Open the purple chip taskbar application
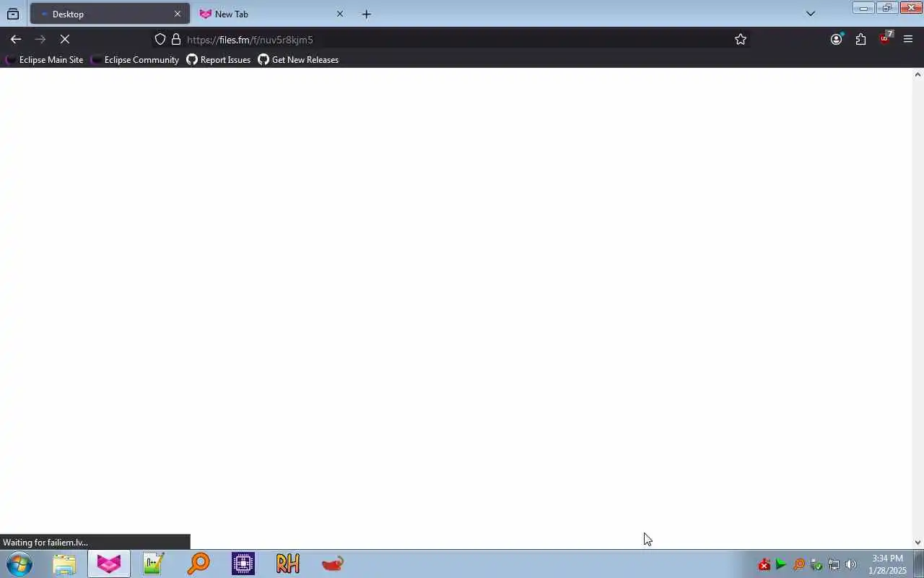 coord(243,564)
